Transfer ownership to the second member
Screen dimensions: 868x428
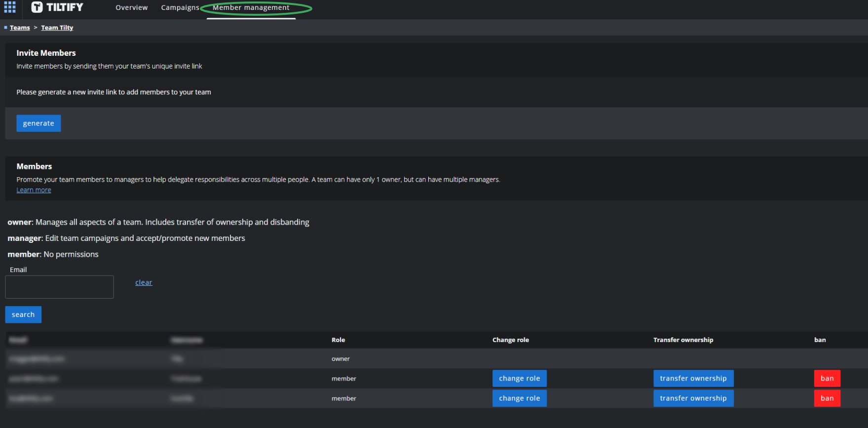693,398
